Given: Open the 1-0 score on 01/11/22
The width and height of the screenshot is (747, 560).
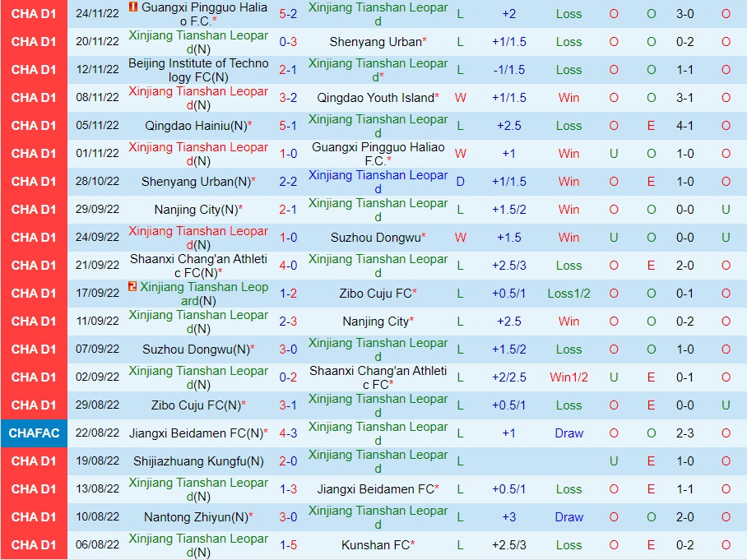Looking at the screenshot, I should pos(288,154).
